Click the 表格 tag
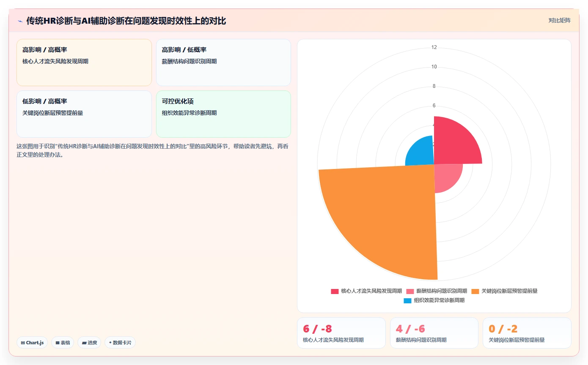This screenshot has width=588, height=365. click(63, 343)
